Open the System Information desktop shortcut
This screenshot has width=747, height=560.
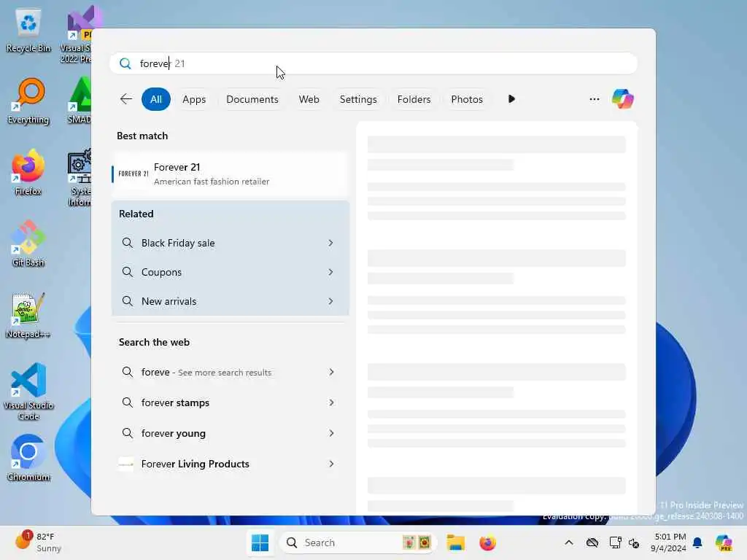click(79, 178)
